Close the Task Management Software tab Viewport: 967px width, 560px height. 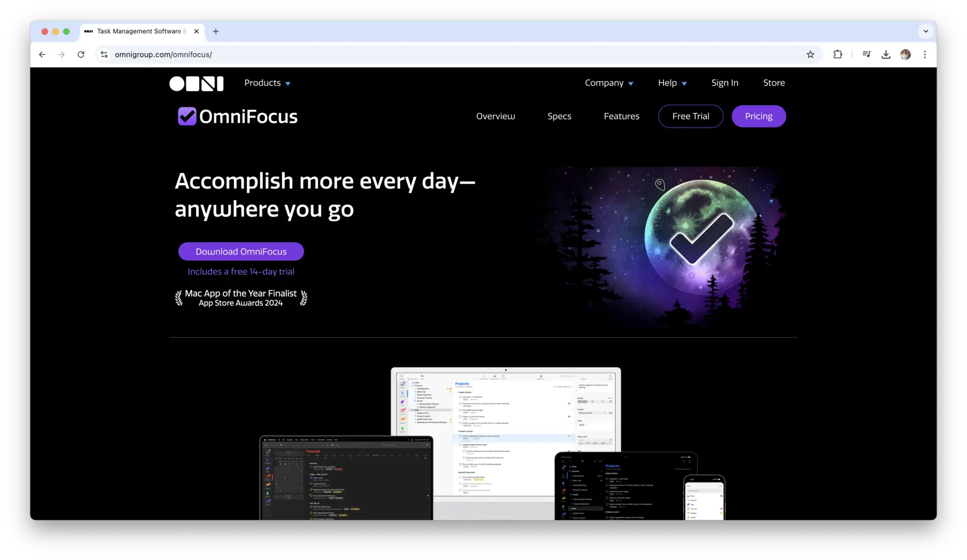(x=197, y=31)
